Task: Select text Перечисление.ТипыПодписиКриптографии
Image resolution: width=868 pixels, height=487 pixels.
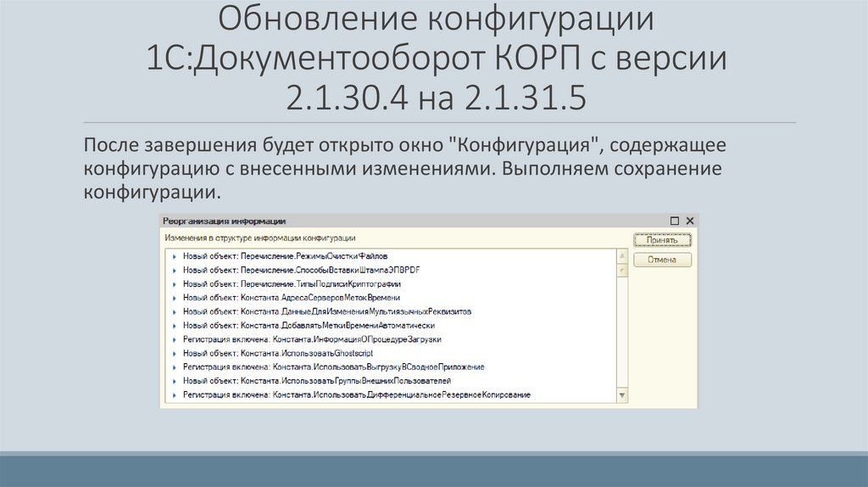Action: 320,284
